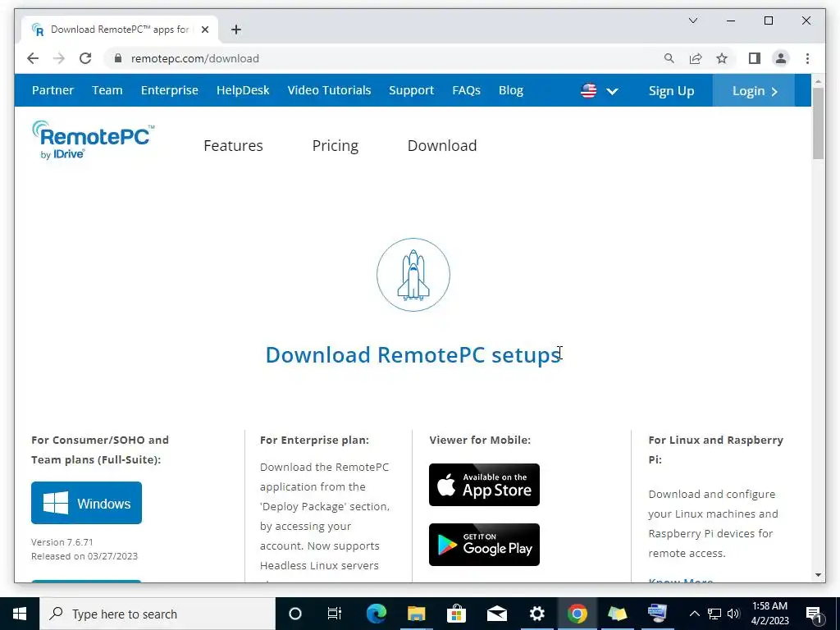Open network icon in system tray

pos(714,614)
